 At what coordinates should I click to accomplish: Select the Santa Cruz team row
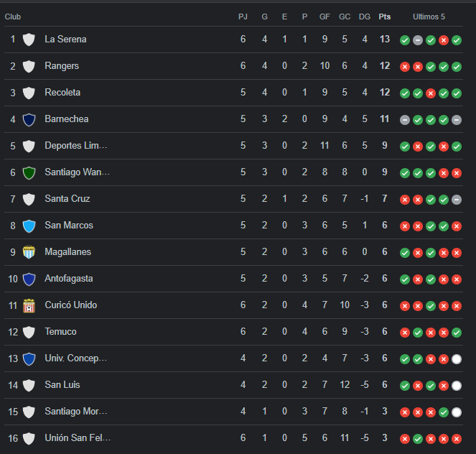point(233,199)
